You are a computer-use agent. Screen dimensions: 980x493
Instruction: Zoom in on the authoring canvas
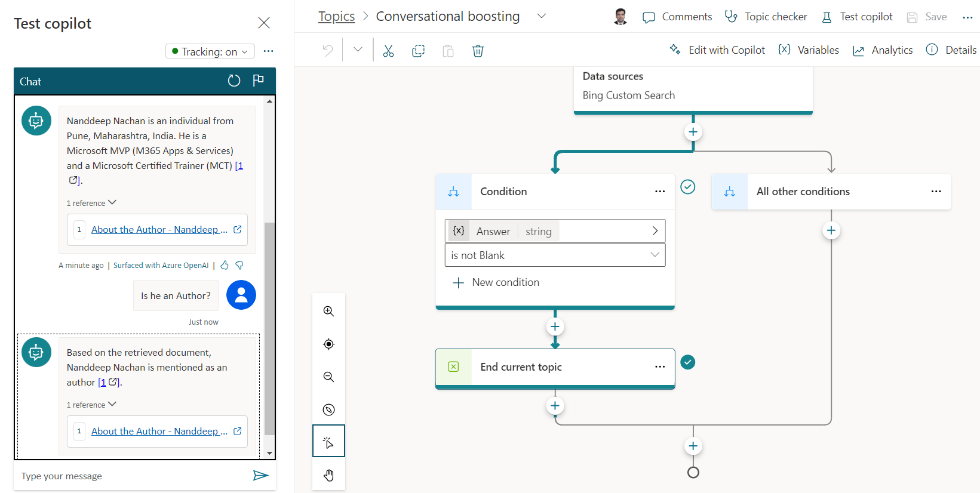tap(328, 311)
